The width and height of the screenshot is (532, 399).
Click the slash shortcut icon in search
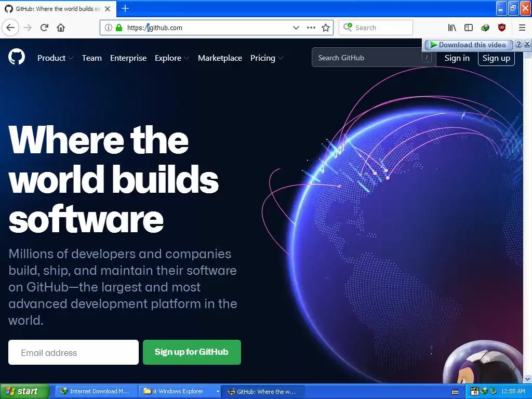coord(427,58)
